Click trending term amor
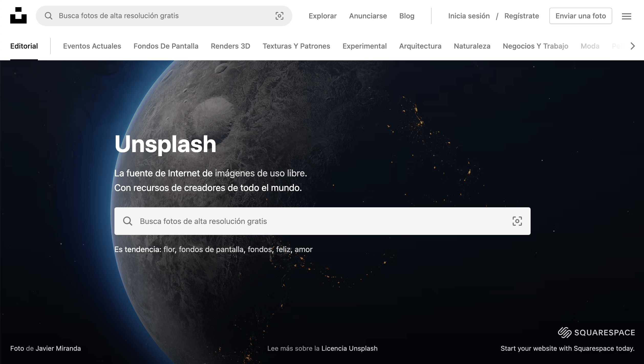This screenshot has width=644, height=364. (303, 249)
